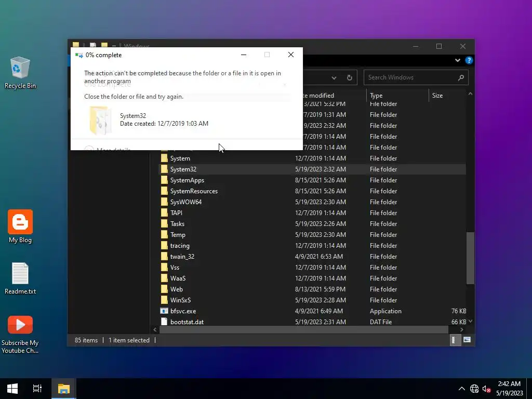Open the My Blog desktop shortcut
532x399 pixels.
click(20, 227)
